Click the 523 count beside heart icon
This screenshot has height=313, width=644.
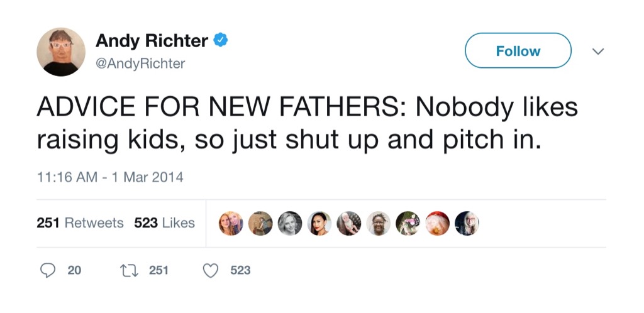point(240,270)
